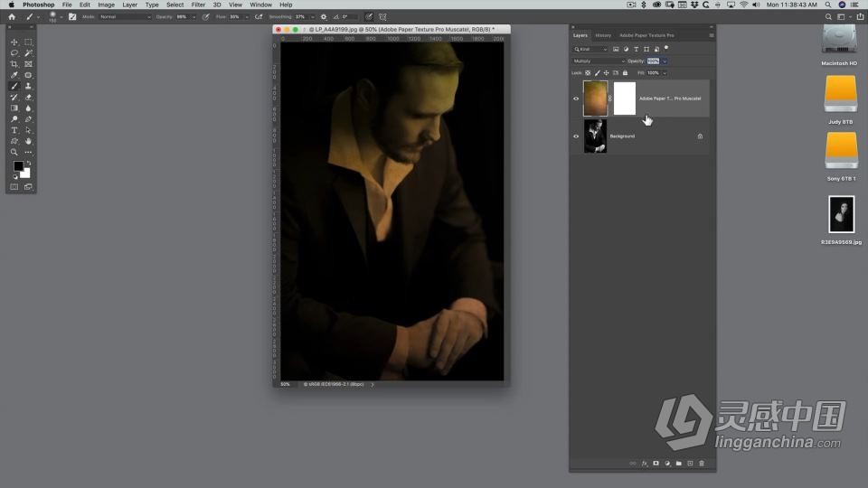Click the layer styles fx icon
Screen dimensions: 868x488
[645, 463]
